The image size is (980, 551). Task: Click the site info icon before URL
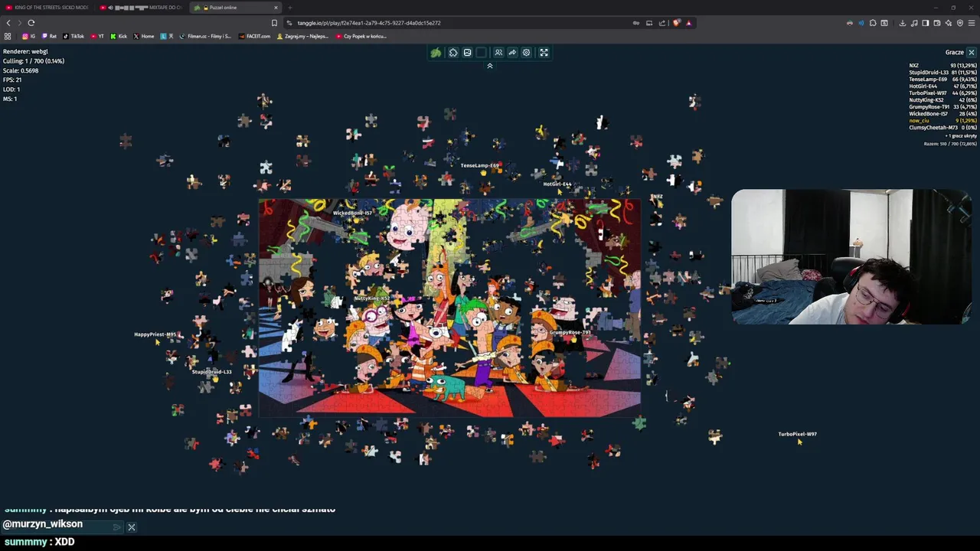pos(289,23)
